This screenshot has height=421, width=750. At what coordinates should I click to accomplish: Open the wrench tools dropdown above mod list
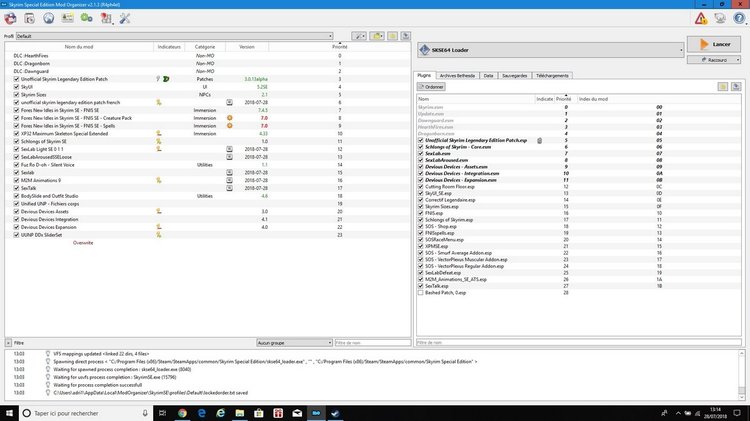(x=359, y=36)
